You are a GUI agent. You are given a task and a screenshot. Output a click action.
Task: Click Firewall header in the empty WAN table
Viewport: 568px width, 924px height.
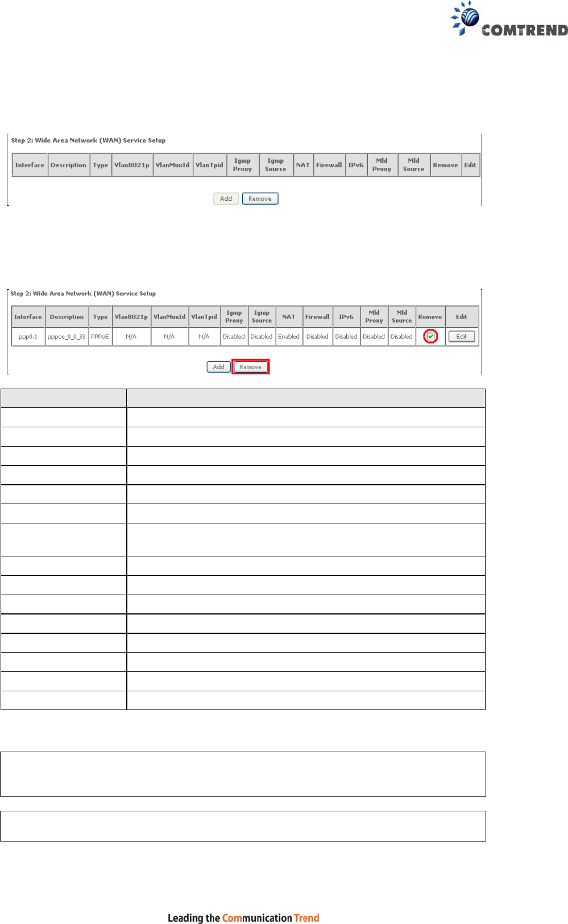pos(329,165)
